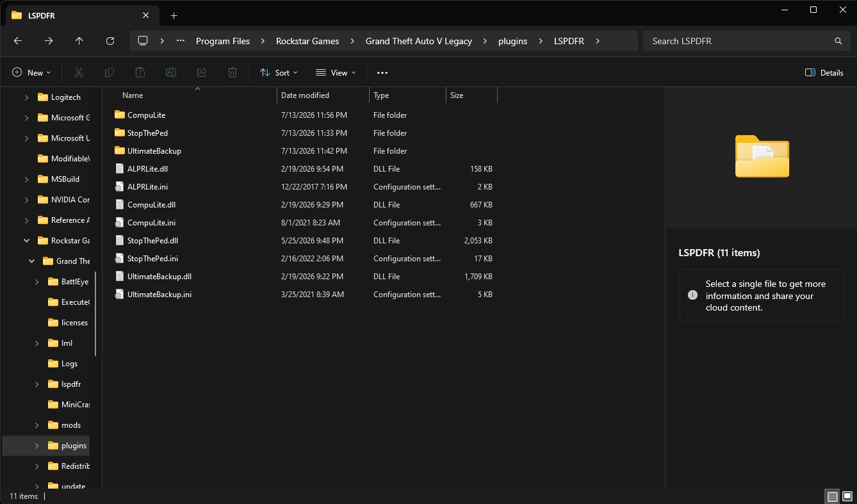Select the StopThePed.ini file icon

(x=119, y=258)
